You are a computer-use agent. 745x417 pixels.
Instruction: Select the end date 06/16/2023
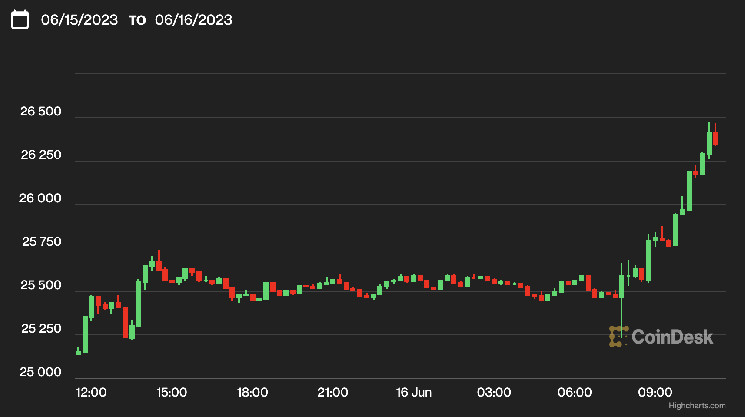point(194,21)
